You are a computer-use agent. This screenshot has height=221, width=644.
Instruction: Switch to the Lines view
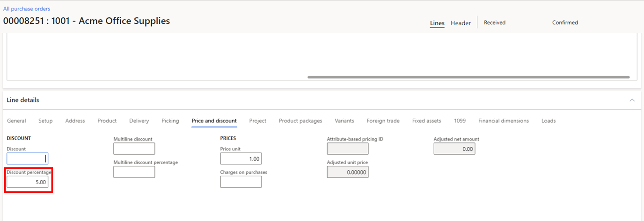pos(437,23)
